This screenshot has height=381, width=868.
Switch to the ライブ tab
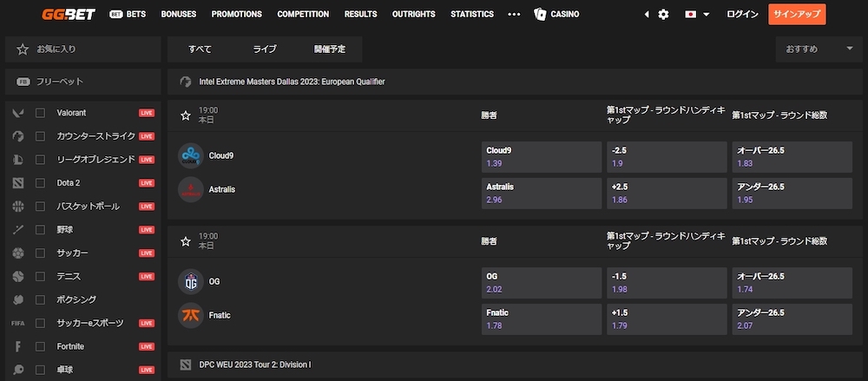[x=265, y=49]
